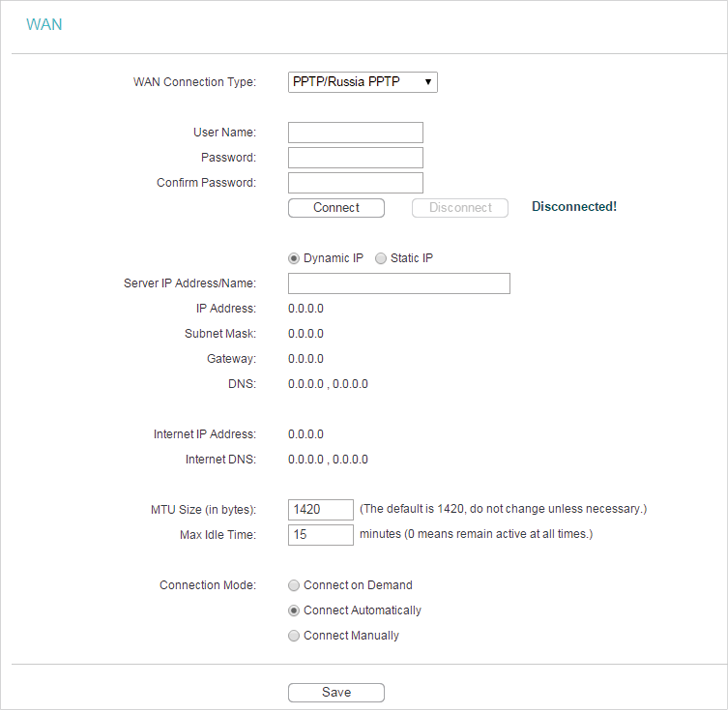
Task: Click the User Name input field
Action: click(x=356, y=132)
